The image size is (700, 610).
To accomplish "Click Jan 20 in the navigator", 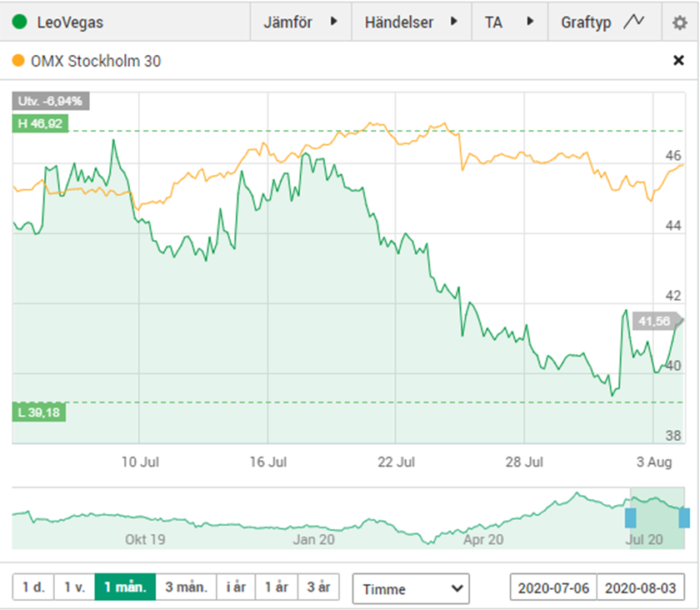I will [x=313, y=539].
